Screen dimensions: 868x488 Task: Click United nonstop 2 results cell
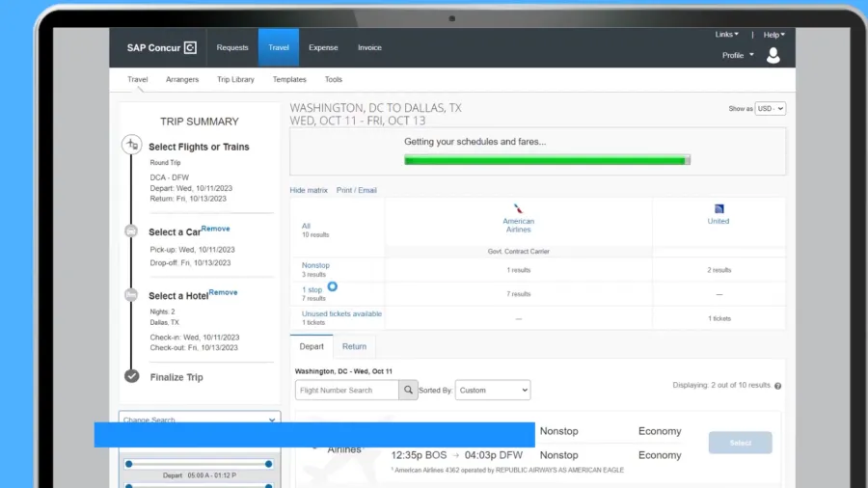(719, 270)
